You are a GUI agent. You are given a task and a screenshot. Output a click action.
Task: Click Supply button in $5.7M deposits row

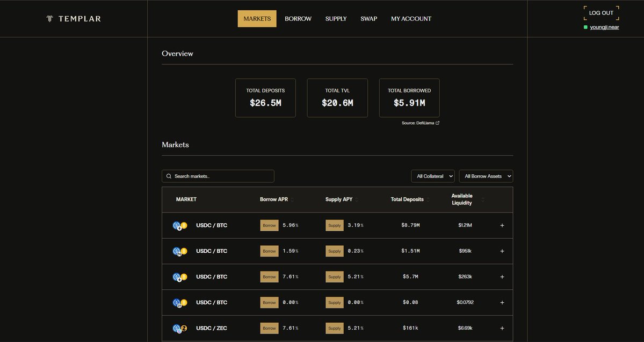pos(335,276)
